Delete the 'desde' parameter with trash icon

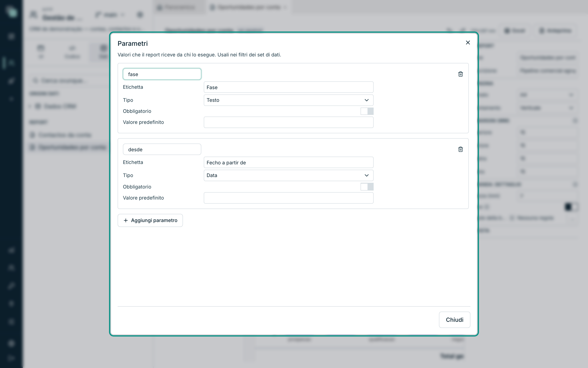point(460,149)
